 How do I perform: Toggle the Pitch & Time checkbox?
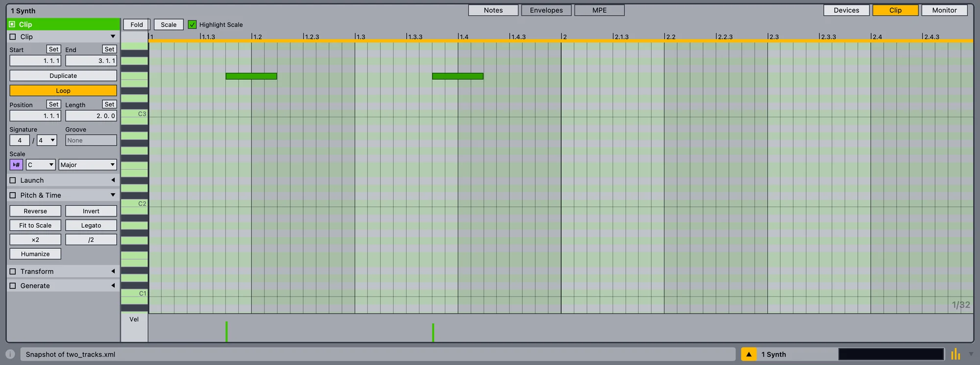[13, 195]
